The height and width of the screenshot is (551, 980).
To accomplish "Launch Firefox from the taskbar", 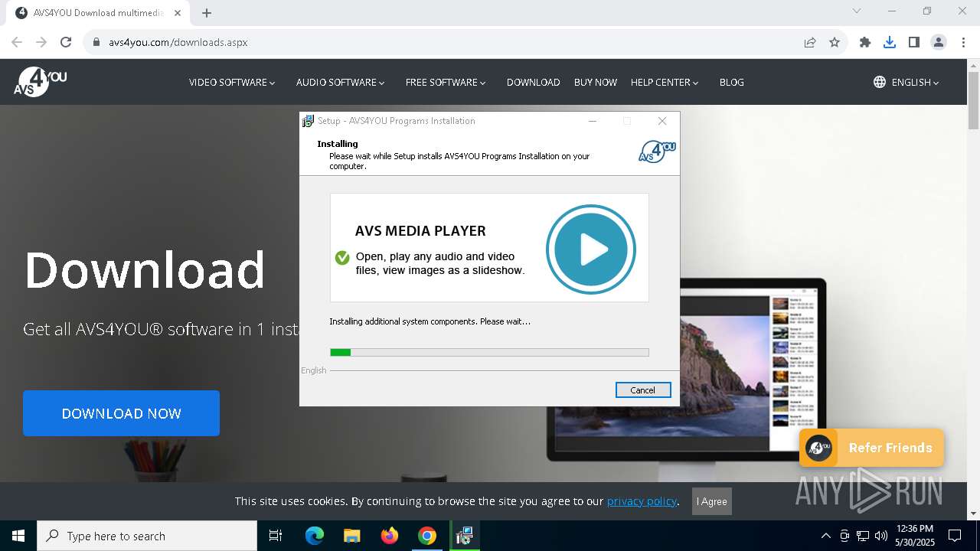I will (390, 536).
